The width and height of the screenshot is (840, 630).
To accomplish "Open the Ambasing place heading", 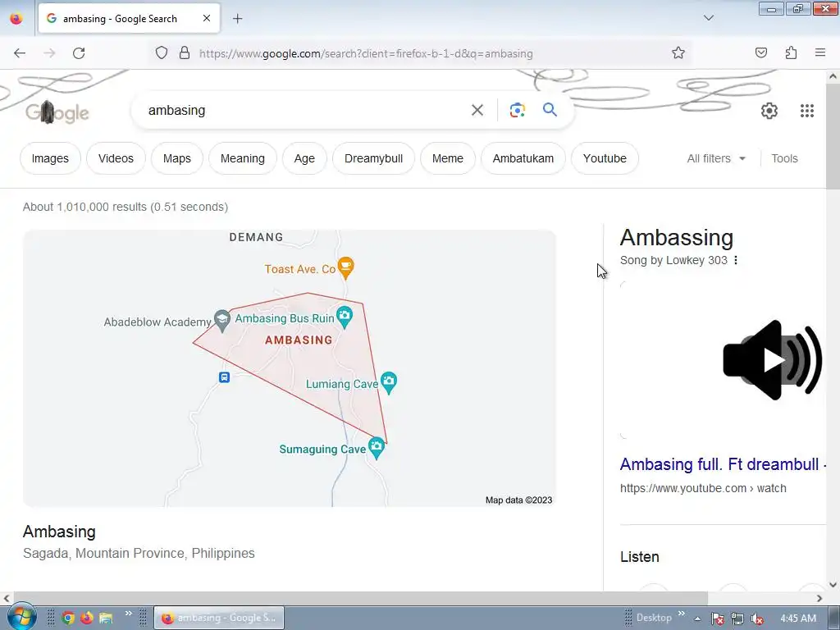I will tap(59, 532).
